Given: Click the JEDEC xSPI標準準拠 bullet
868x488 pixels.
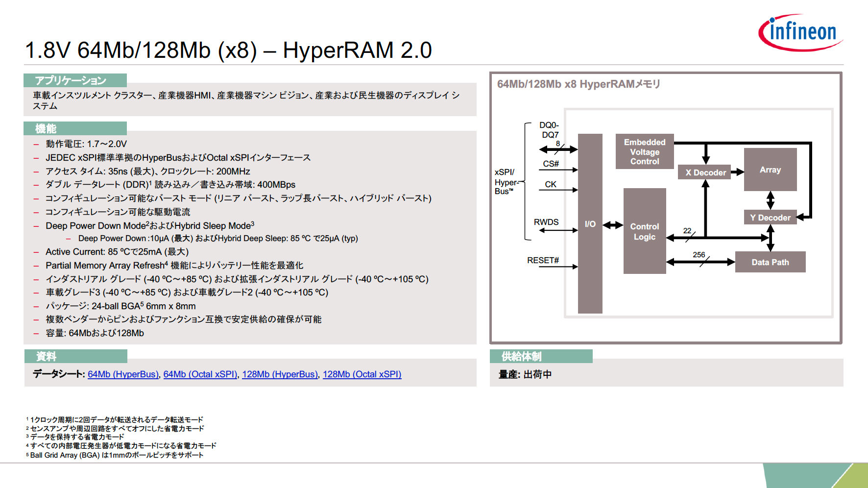Looking at the screenshot, I should pos(178,158).
